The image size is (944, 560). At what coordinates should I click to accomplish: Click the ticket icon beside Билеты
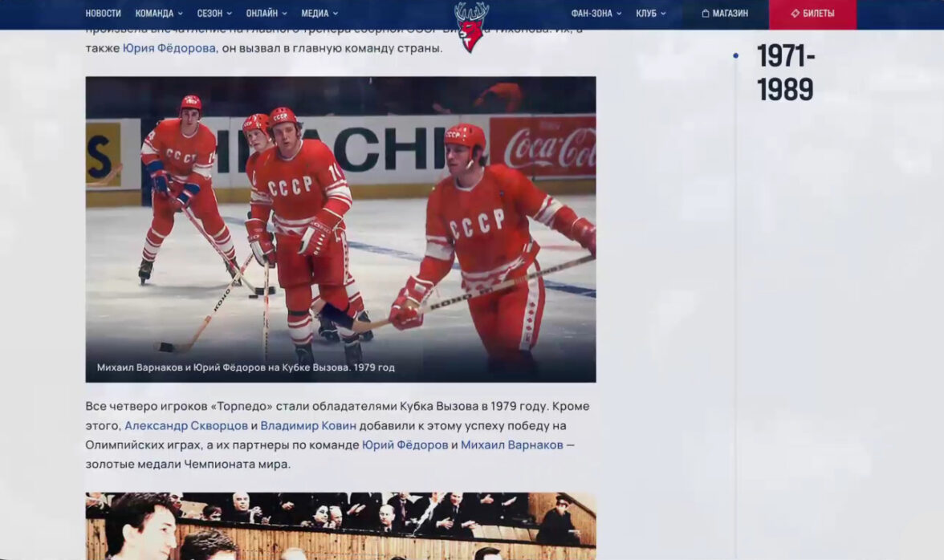click(x=795, y=14)
